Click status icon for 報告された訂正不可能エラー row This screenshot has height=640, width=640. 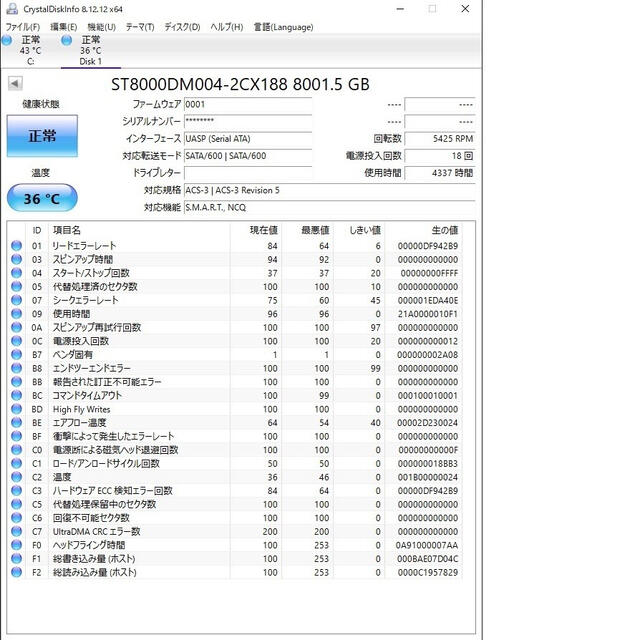[16, 382]
